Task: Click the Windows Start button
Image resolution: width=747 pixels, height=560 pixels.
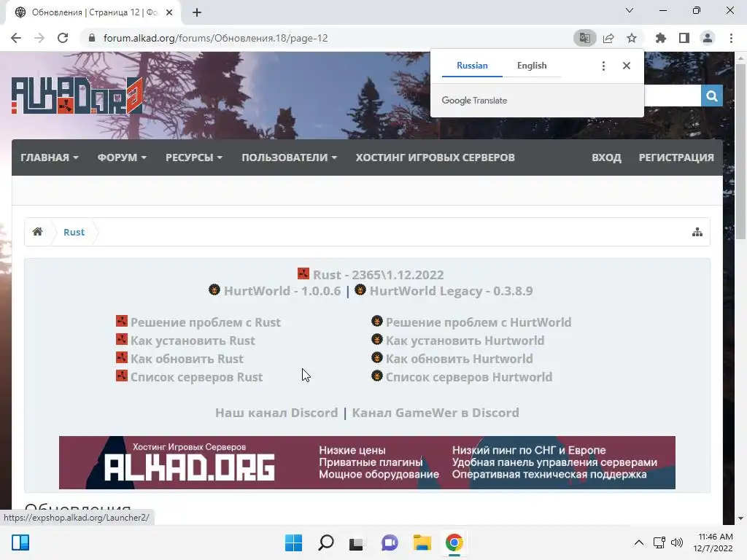Action: tap(293, 542)
